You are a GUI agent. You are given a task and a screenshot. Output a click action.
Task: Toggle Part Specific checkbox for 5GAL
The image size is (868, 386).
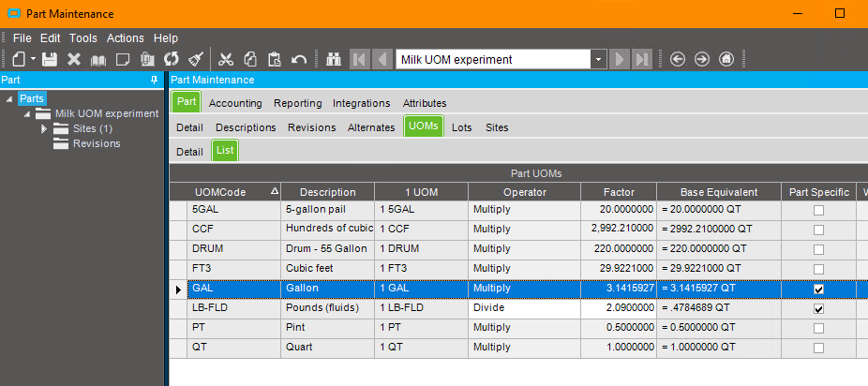tap(818, 210)
